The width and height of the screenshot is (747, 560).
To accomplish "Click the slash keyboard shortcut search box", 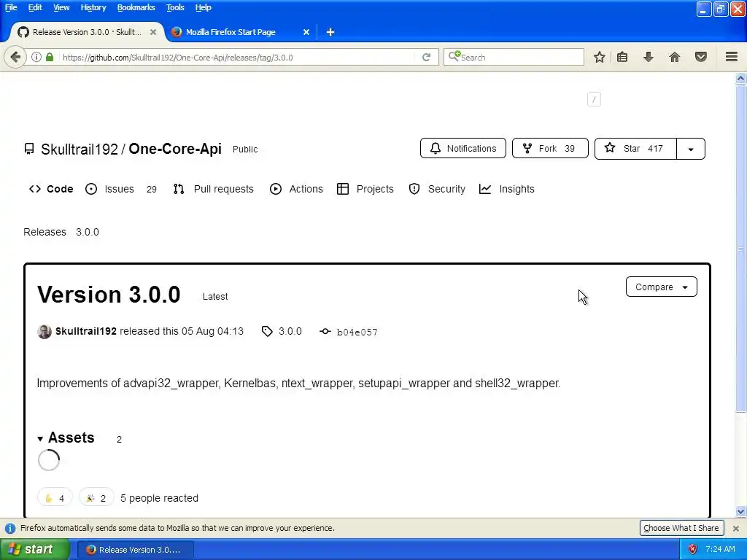I will (x=594, y=99).
